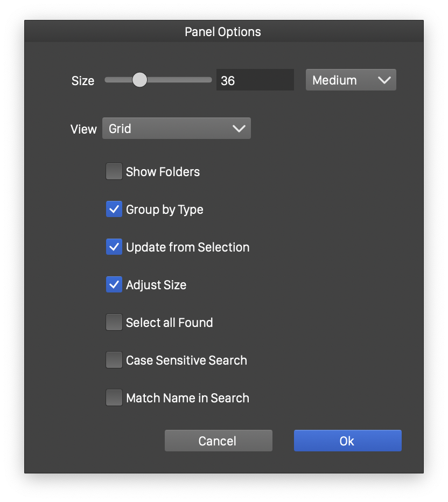Tick Match Name in Search
The width and height of the screenshot is (448, 502).
coord(114,398)
